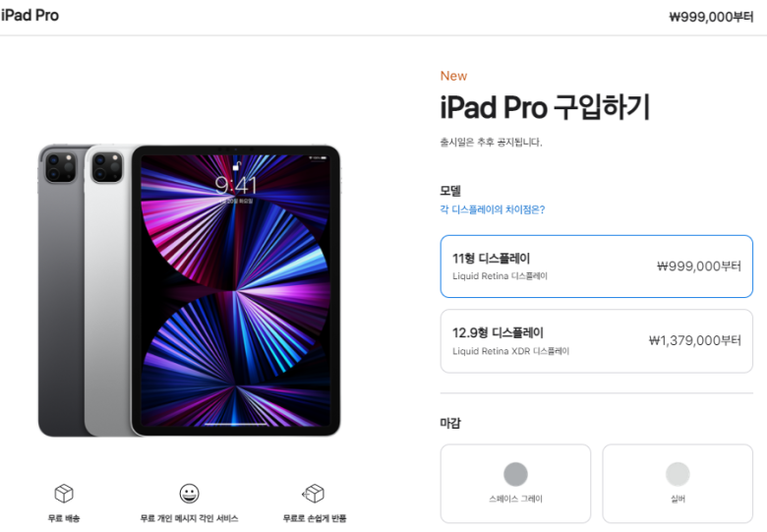Select the 11형 디스플레이 model option
Viewport: 767px width, 532px height.
596,266
